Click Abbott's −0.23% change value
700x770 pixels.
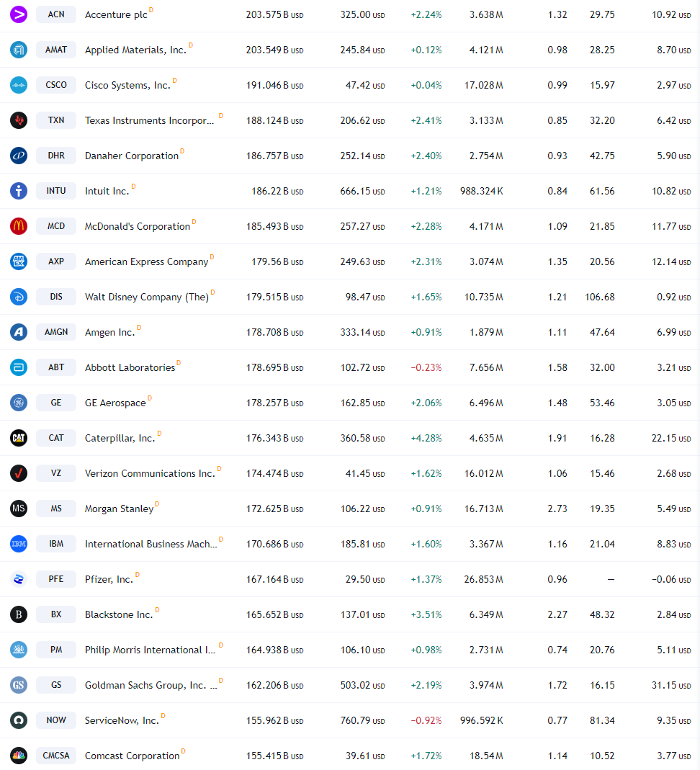coord(426,367)
